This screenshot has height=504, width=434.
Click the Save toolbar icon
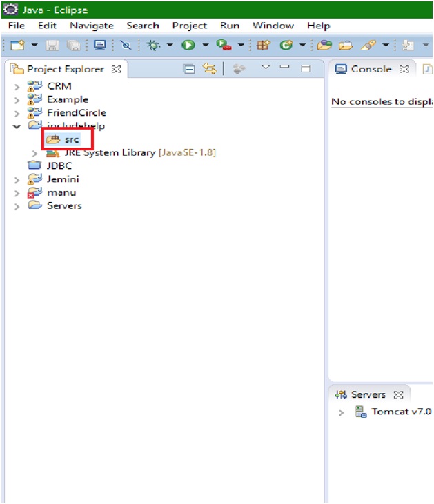point(52,45)
